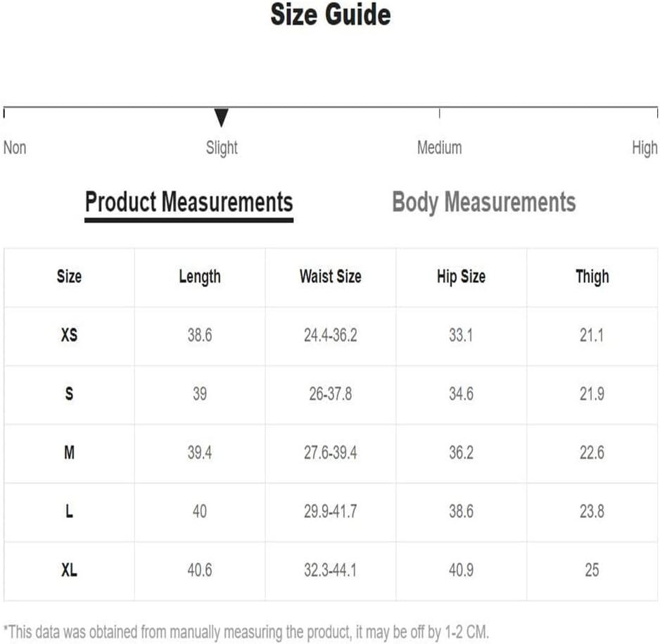Click the Slight stretch label
The image size is (660, 644).
[222, 149]
